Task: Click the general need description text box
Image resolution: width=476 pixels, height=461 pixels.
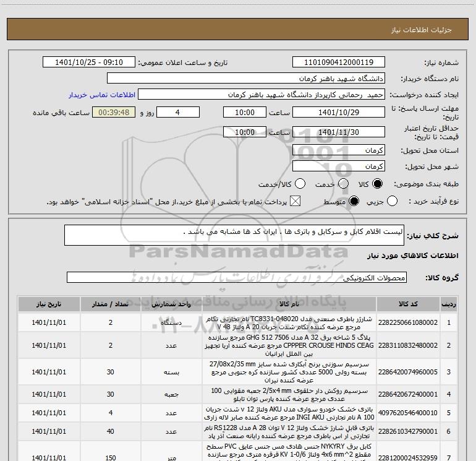Action: 234,235
